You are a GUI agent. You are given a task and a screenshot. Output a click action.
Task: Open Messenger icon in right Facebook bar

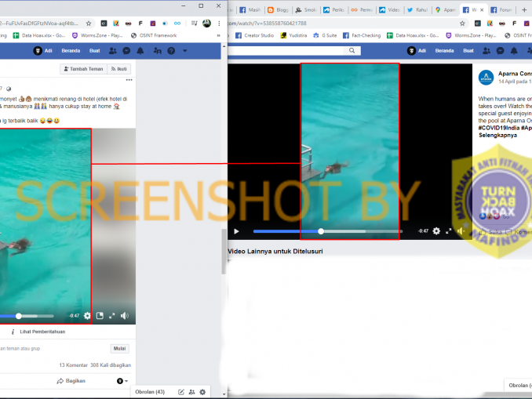click(x=500, y=51)
